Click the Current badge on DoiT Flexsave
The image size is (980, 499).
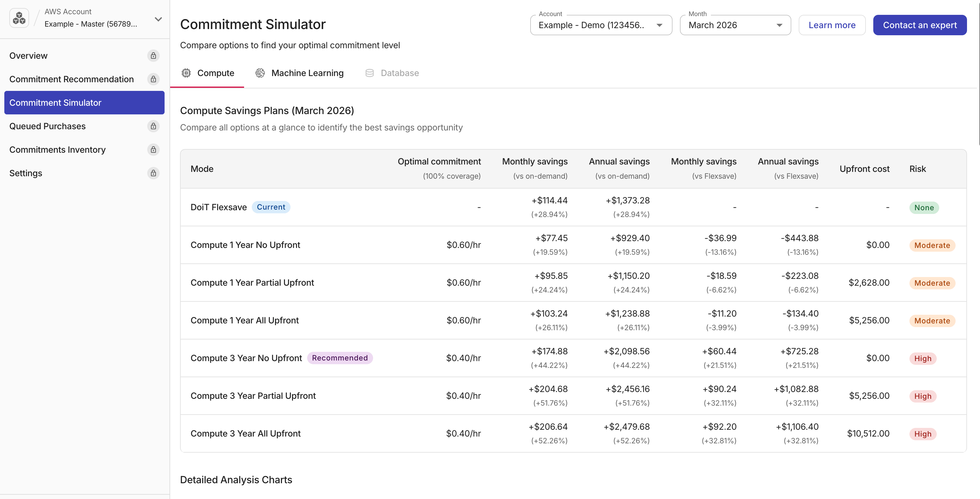coord(271,207)
